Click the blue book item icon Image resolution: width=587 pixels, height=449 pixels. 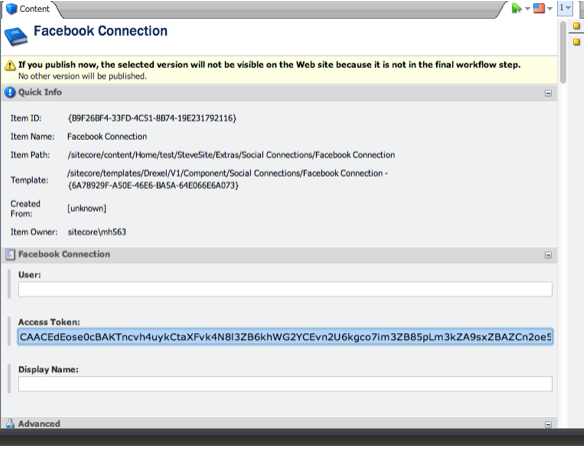click(x=16, y=37)
